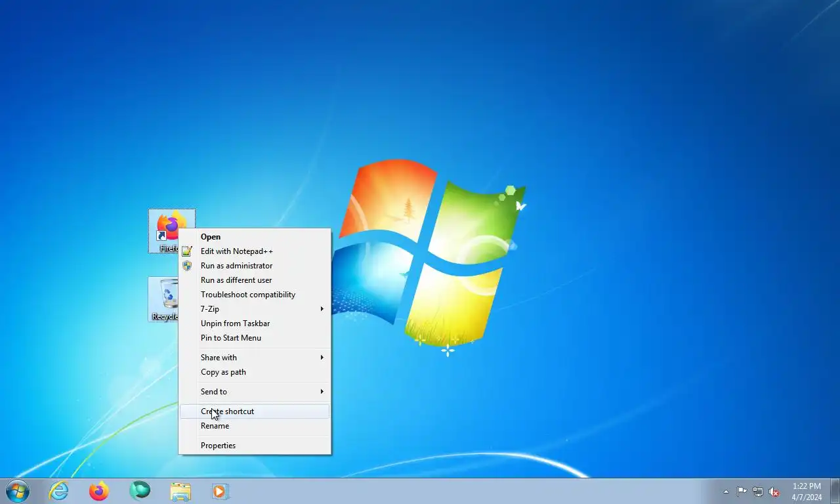Select the Recycle Bin desktop icon

[x=165, y=299]
